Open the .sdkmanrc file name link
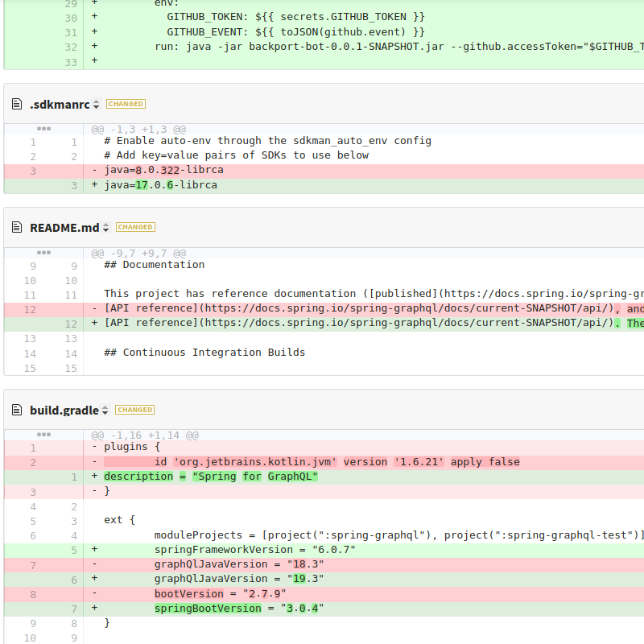Image resolution: width=644 pixels, height=644 pixels. click(x=60, y=105)
